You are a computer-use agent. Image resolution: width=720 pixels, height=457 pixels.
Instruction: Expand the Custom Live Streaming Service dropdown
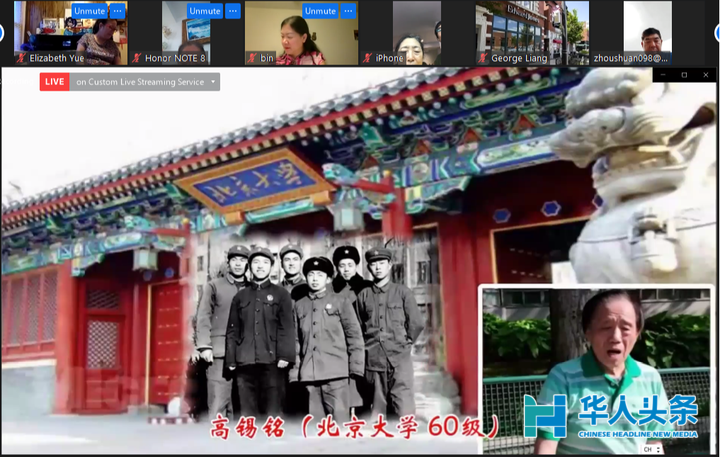tap(213, 82)
